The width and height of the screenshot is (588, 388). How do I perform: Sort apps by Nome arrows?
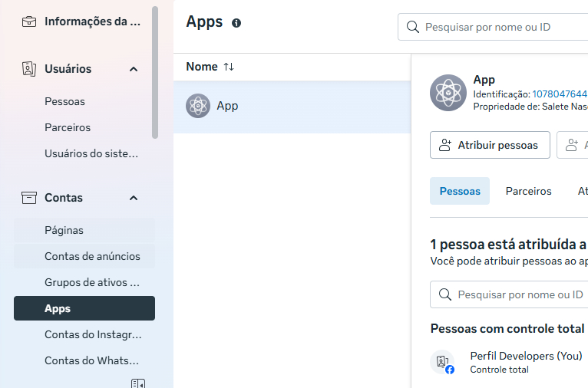[x=229, y=67]
